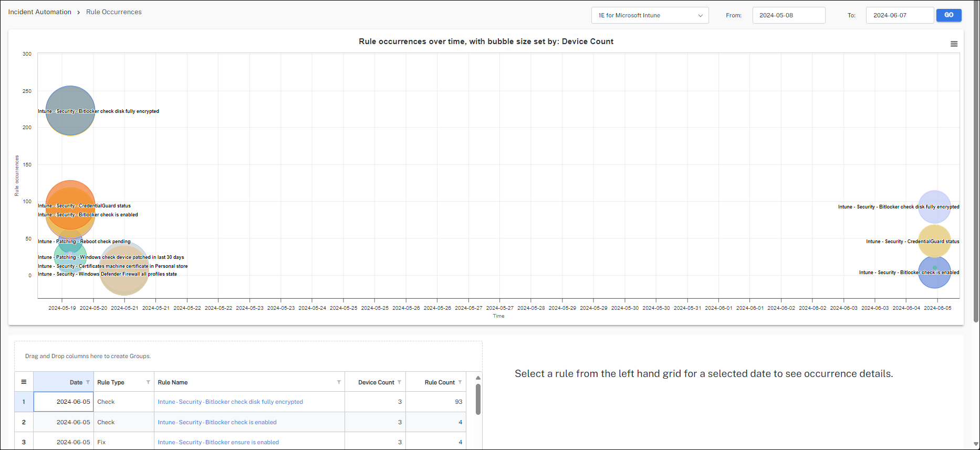This screenshot has width=980, height=450.
Task: Filter the Device Count column
Action: [x=400, y=382]
